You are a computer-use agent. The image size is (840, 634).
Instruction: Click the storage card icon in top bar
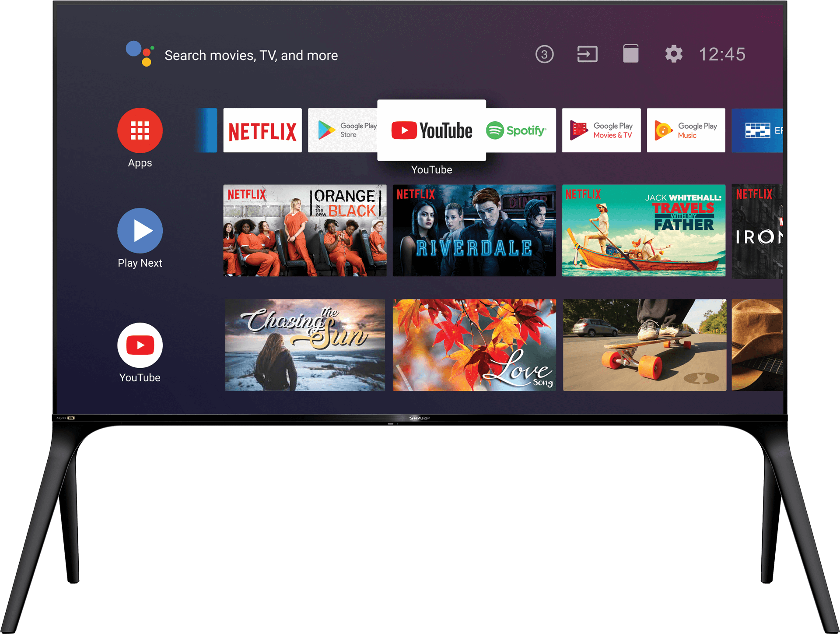tap(630, 53)
